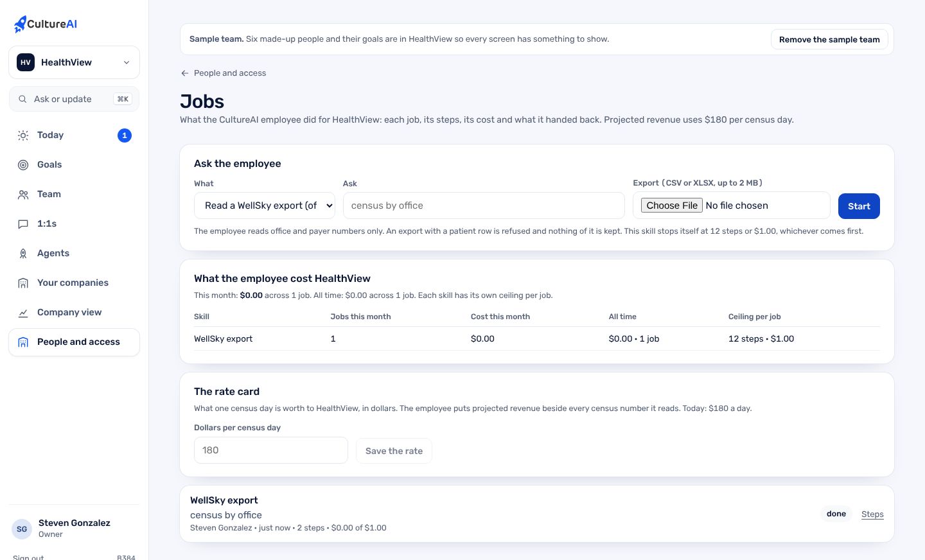This screenshot has height=560, width=925.
Task: Click the Agents rocket icon
Action: coord(23,254)
